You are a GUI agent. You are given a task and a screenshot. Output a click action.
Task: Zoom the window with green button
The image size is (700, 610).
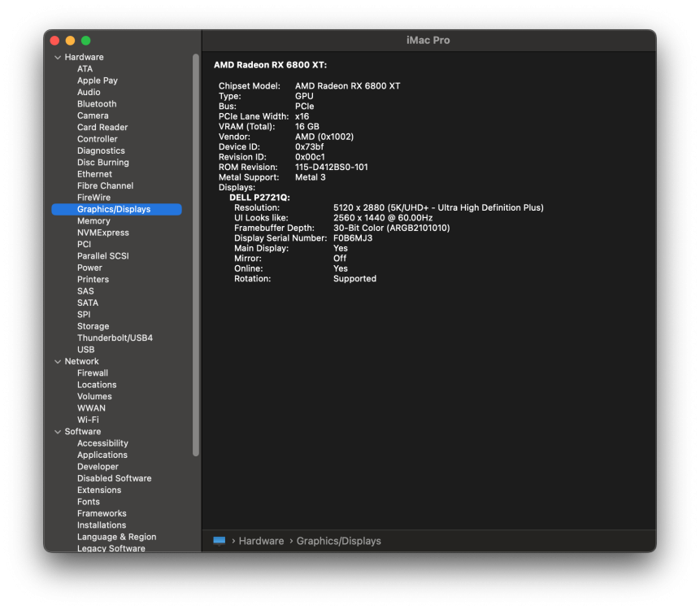[x=85, y=41]
